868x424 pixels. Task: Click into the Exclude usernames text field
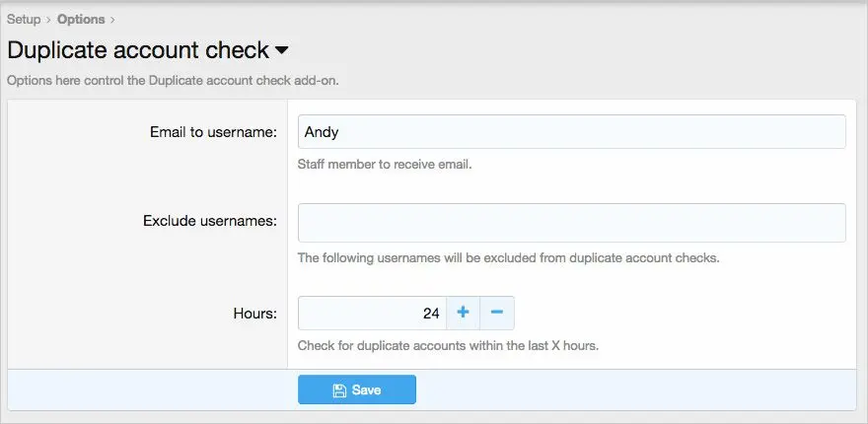coord(571,222)
